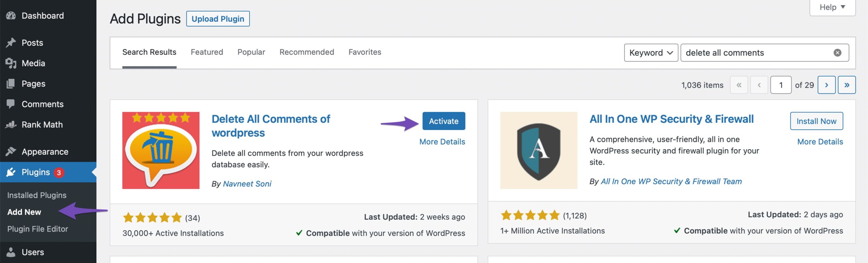The width and height of the screenshot is (868, 263).
Task: Click '1+ Million Active Installations' text
Action: 553,231
